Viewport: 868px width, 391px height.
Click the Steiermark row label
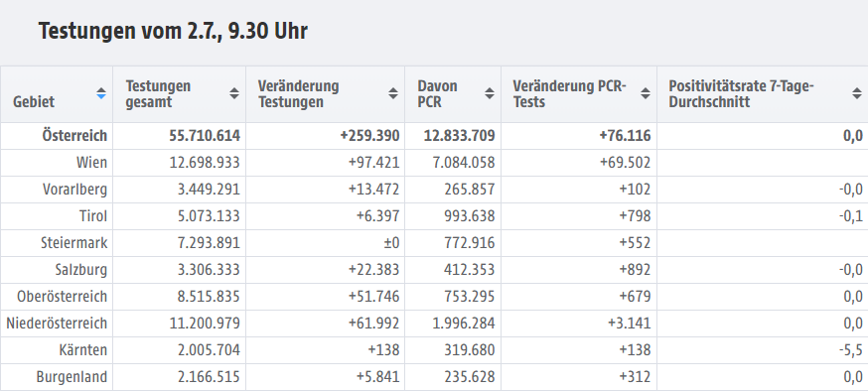coord(74,243)
